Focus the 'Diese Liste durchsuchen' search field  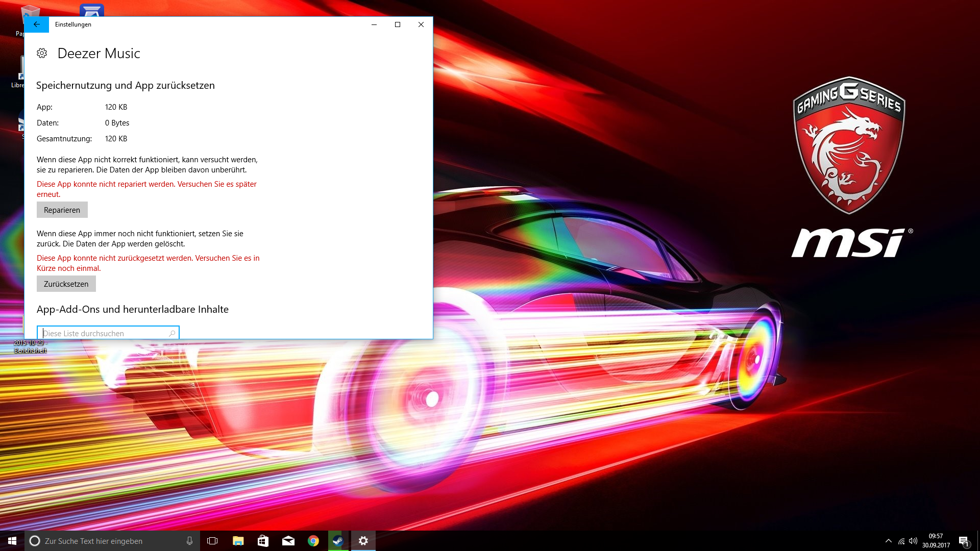(102, 333)
